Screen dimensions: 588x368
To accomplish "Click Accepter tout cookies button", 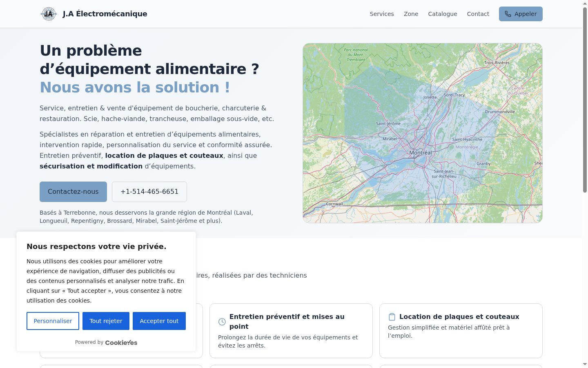I will pyautogui.click(x=159, y=321).
